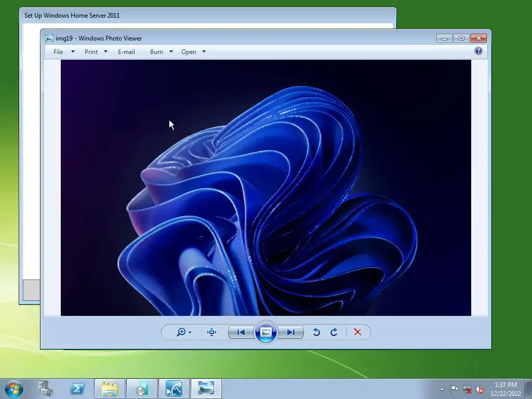Screen dimensions: 532x399
Task: Close the Windows Photo Viewer window
Action: coord(478,38)
